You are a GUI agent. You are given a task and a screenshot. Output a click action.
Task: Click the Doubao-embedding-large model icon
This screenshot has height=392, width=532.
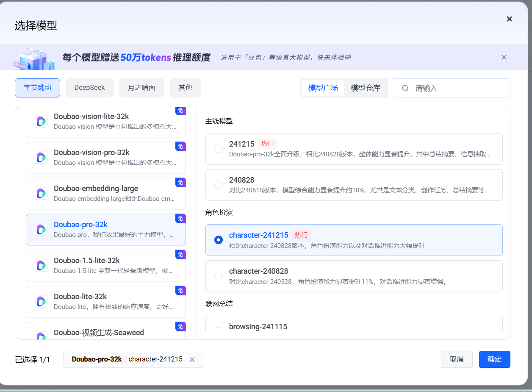(x=41, y=193)
